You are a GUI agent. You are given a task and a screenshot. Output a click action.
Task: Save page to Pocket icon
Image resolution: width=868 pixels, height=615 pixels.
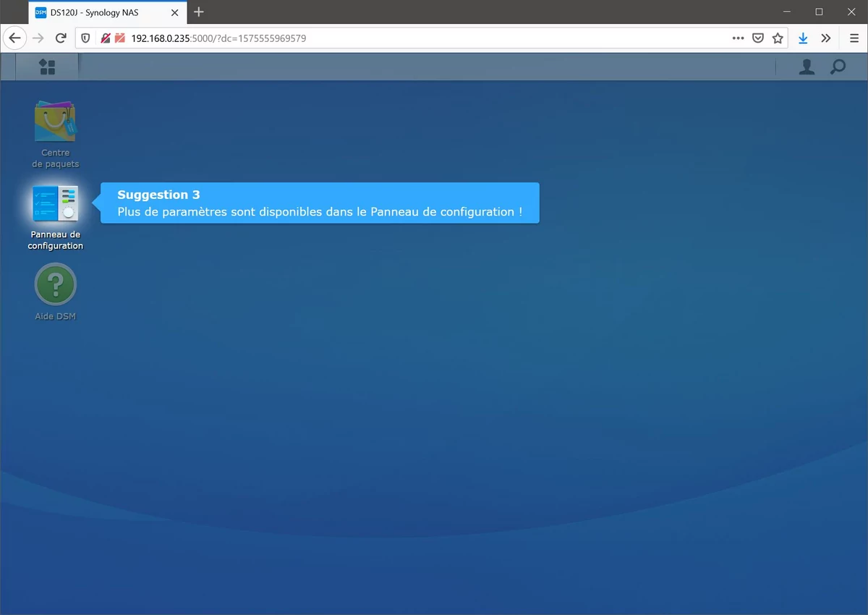(x=758, y=38)
